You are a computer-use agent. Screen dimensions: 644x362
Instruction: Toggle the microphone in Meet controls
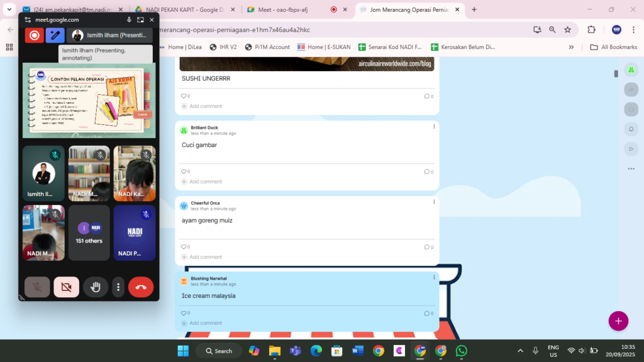click(37, 287)
